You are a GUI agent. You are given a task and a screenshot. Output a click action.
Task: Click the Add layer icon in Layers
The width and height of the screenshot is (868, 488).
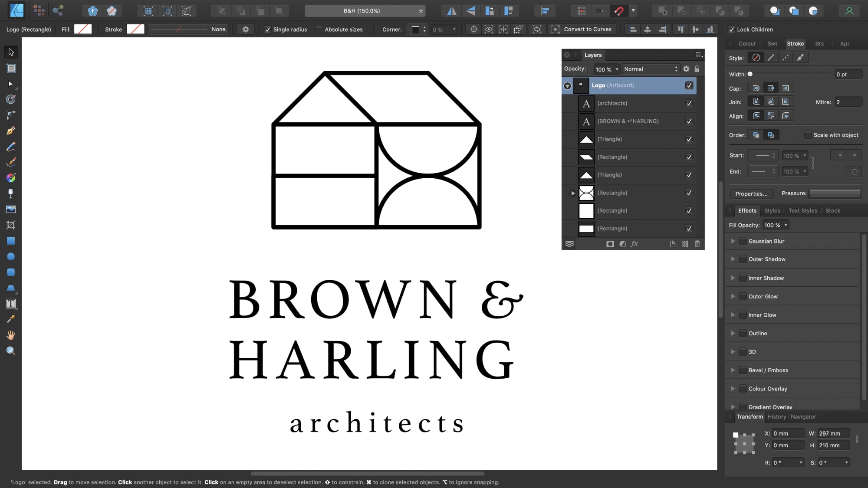click(x=672, y=244)
